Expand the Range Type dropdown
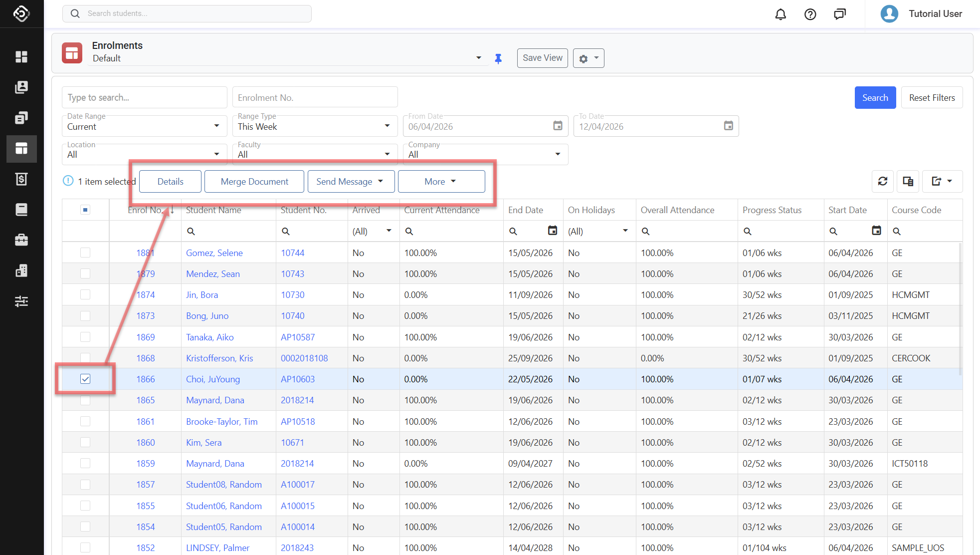This screenshot has width=980, height=555. (315, 126)
